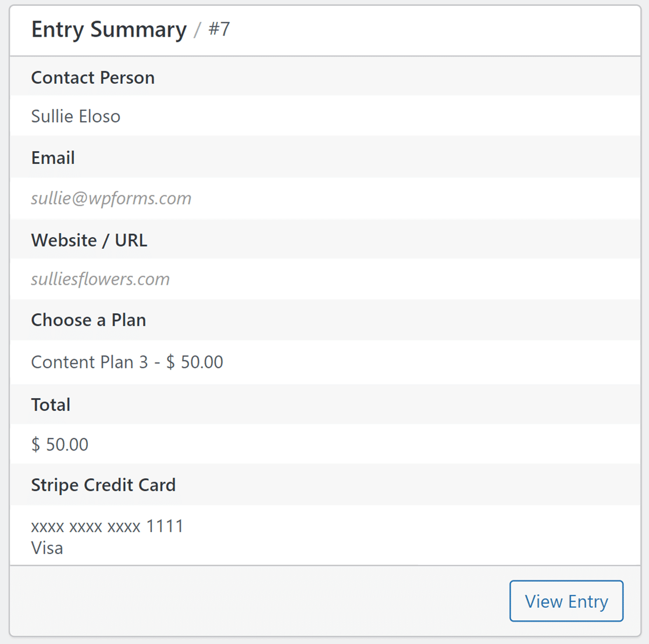Click the first masked xxxx card group
This screenshot has height=644, width=649.
pyautogui.click(x=47, y=527)
